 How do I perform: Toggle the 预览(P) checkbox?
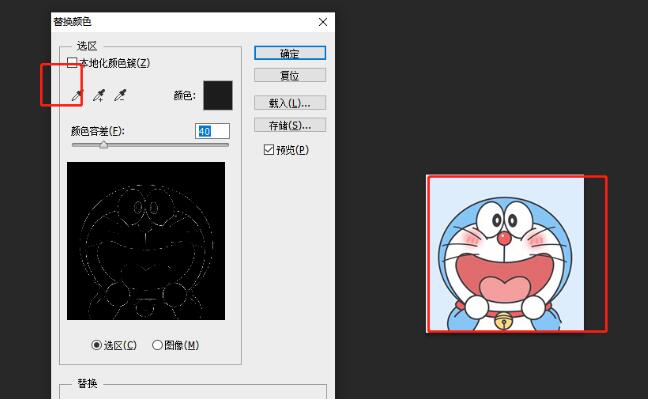(269, 150)
